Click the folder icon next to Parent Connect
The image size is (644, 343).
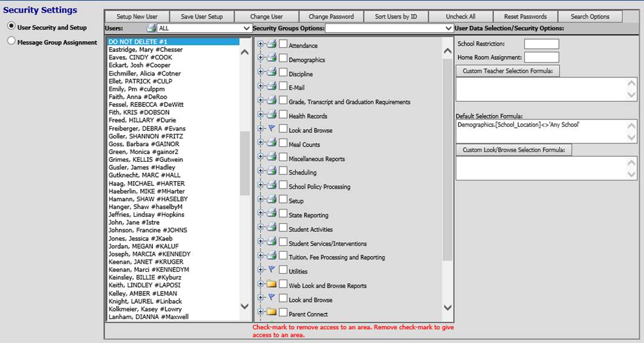pos(271,312)
